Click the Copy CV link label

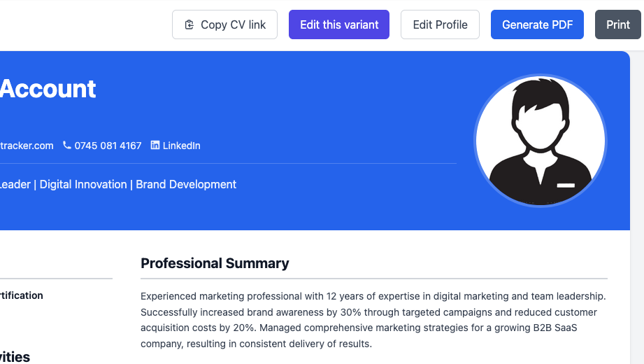(233, 24)
